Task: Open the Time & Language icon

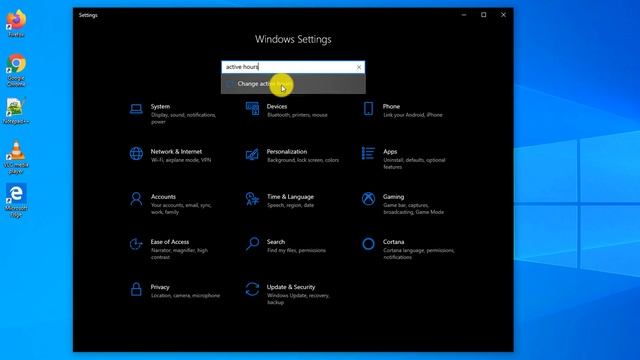Action: pyautogui.click(x=252, y=199)
